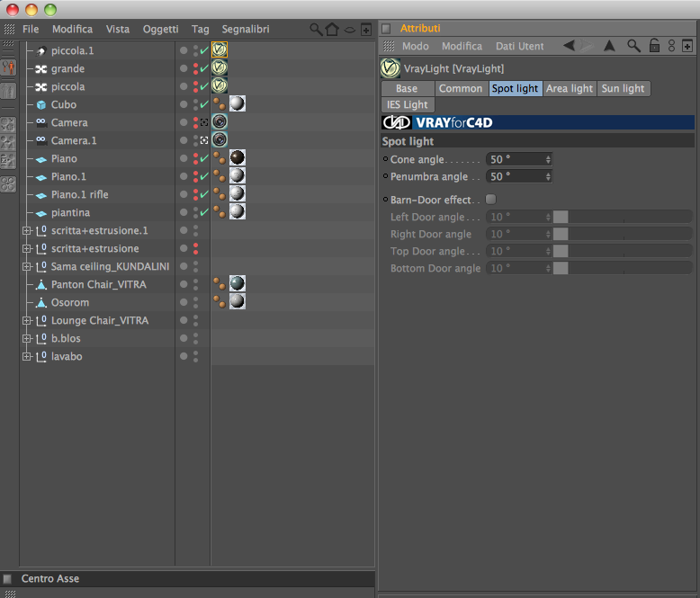Click the VrayLight tag on piccola.1
This screenshot has width=700, height=598.
click(220, 49)
